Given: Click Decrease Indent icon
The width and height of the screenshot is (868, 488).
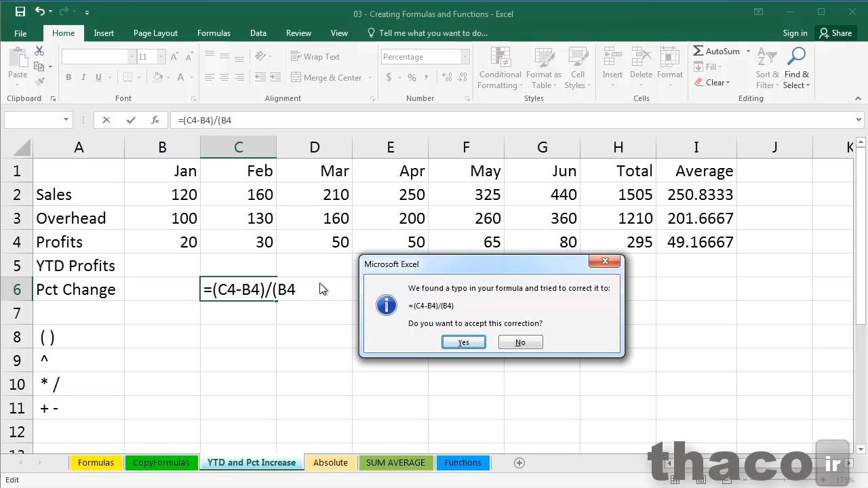Looking at the screenshot, I should 260,77.
